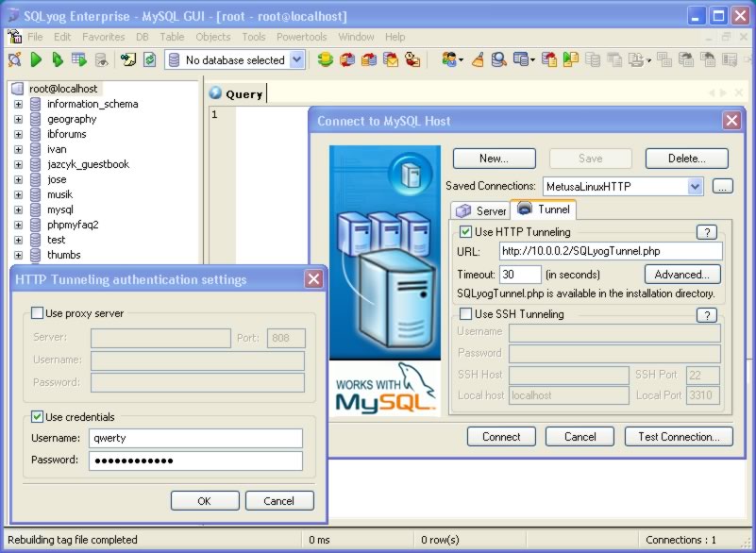
Task: Click the New Connection icon
Action: tap(13, 59)
